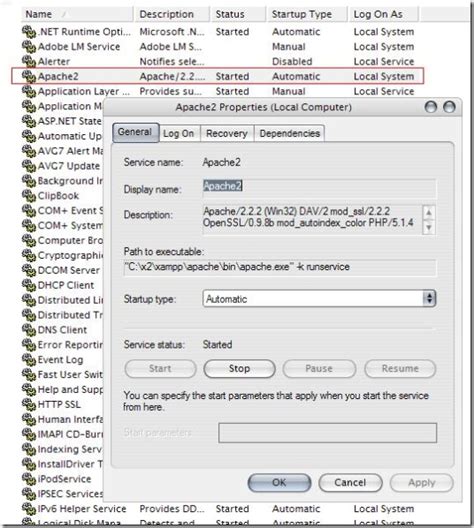474x528 pixels.
Task: Click the Event Log gear icon
Action: pos(29,360)
